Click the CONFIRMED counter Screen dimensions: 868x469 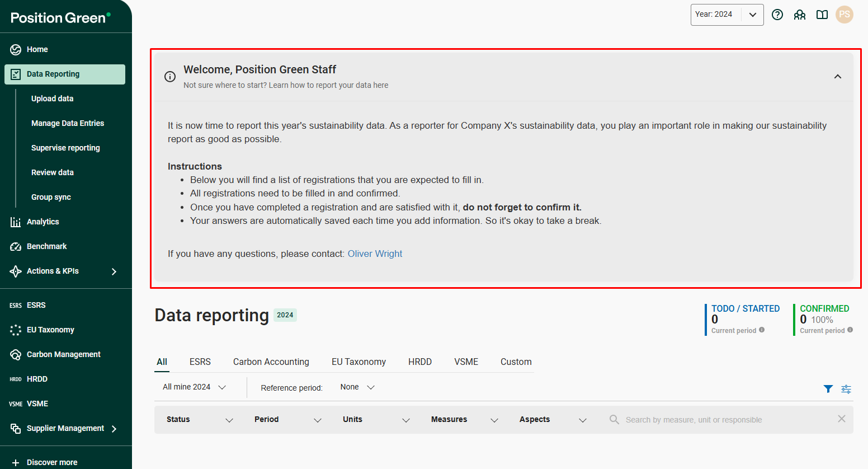(824, 320)
